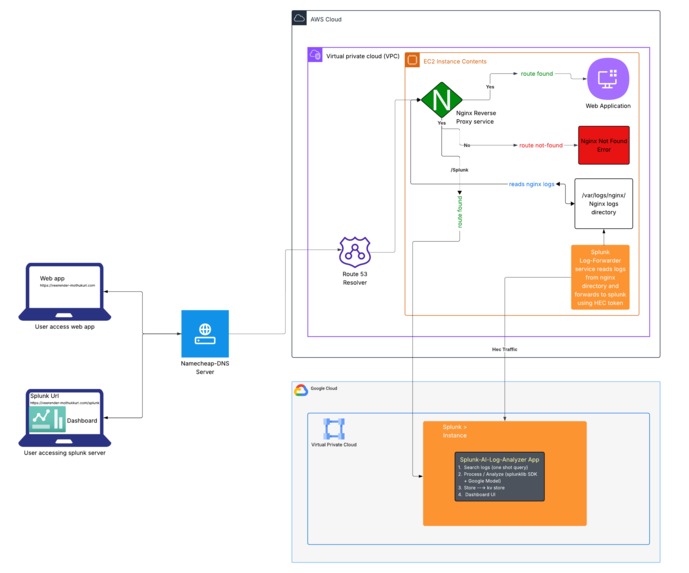Screen dimensions: 689x573
Task: Click the green 'route found' label near Web Application
Action: tap(537, 74)
